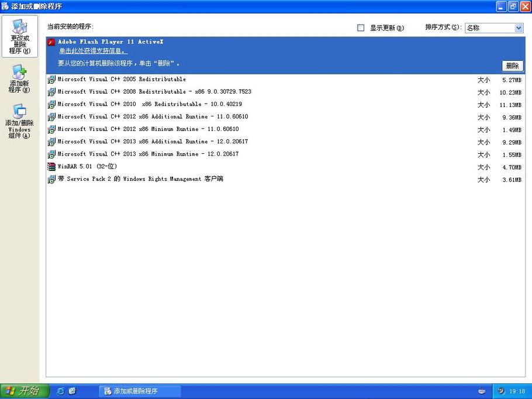Select Visual C++ 2013 Additional Runtime 12.0.20617
Image resolution: width=532 pixels, height=399 pixels.
click(x=286, y=142)
